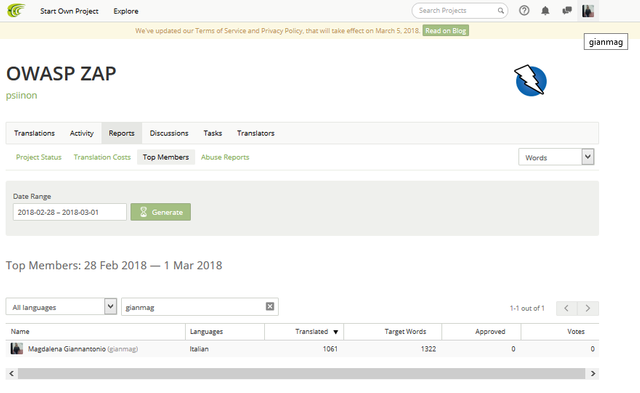This screenshot has height=393, width=640.
Task: Open Abuse Reports link
Action: 225,157
